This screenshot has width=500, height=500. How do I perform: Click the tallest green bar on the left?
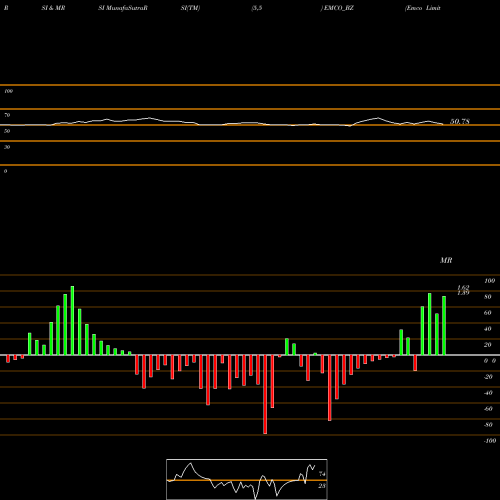coord(72,320)
